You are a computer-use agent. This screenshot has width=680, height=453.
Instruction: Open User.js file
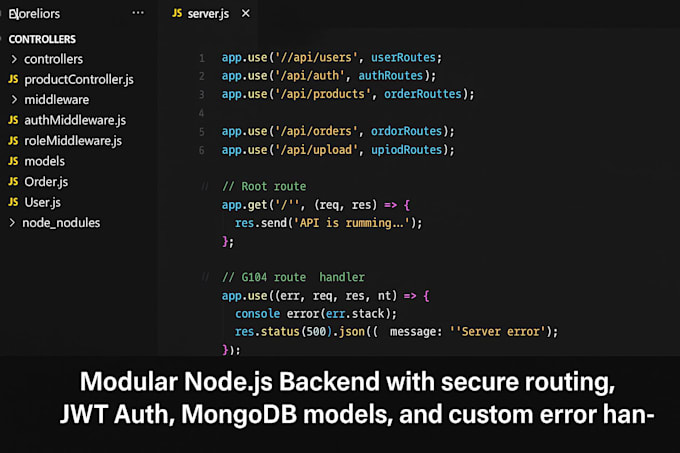[x=42, y=202]
